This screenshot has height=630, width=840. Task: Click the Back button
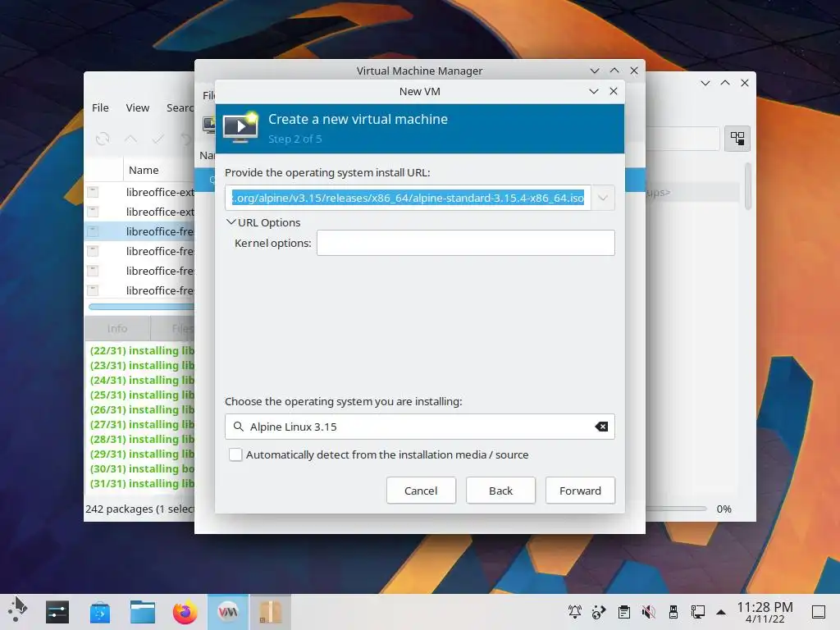pos(500,491)
